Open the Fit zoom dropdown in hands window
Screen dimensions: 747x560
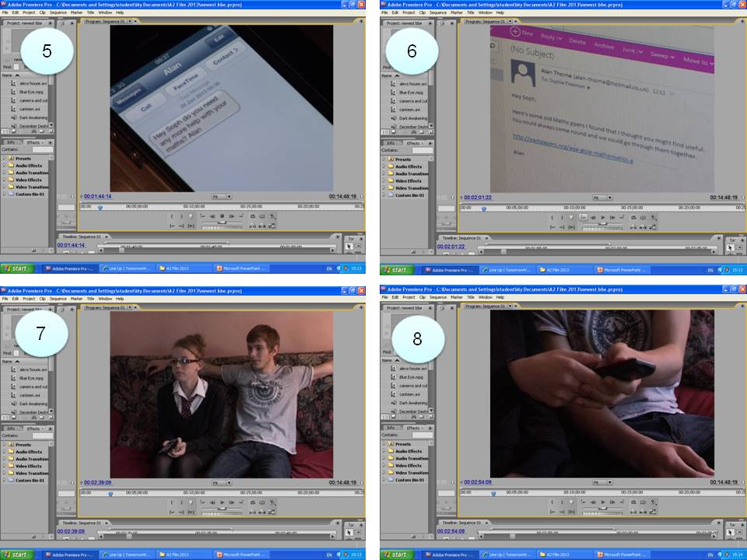[601, 481]
